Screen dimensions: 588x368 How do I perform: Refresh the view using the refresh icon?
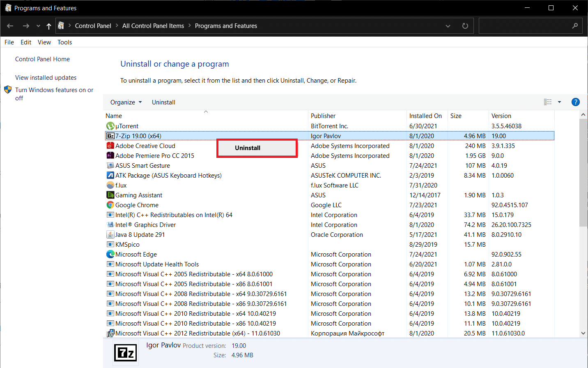tap(465, 26)
